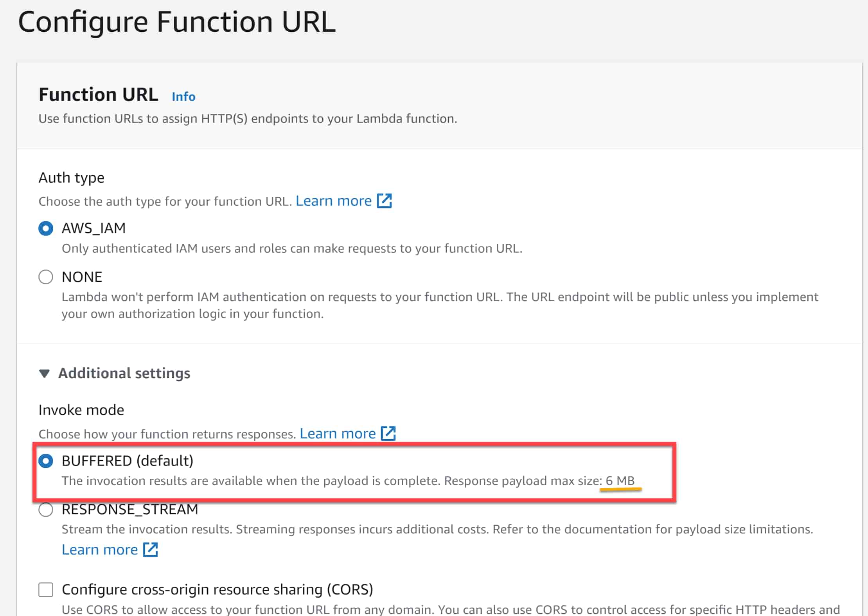Switch invoke mode to RESPONSE_STREAM
868x616 pixels.
pyautogui.click(x=46, y=510)
